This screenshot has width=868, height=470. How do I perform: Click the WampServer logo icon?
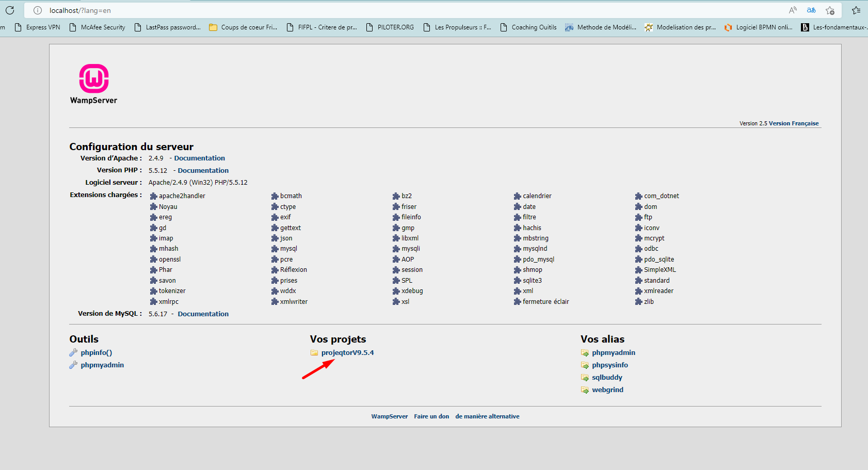click(x=93, y=79)
